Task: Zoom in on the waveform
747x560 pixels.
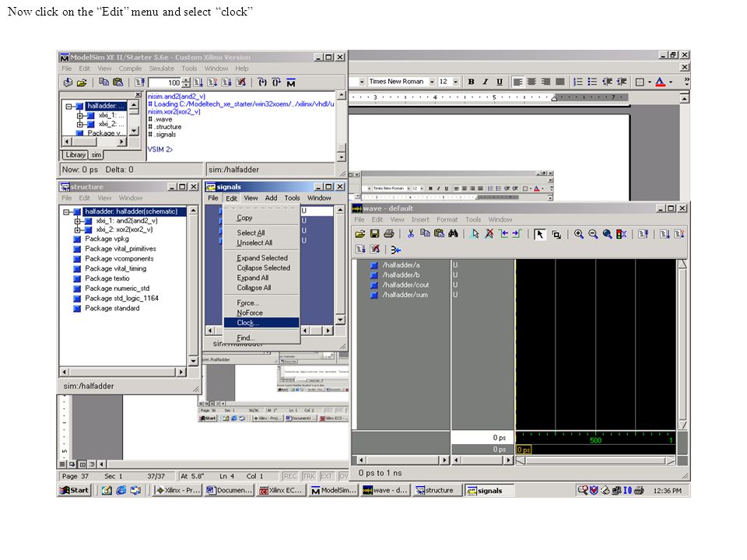Action: click(579, 234)
